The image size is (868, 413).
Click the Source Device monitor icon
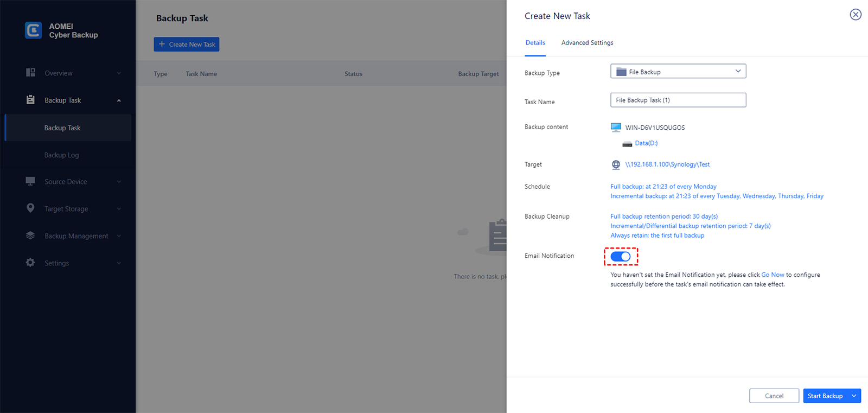tap(30, 181)
